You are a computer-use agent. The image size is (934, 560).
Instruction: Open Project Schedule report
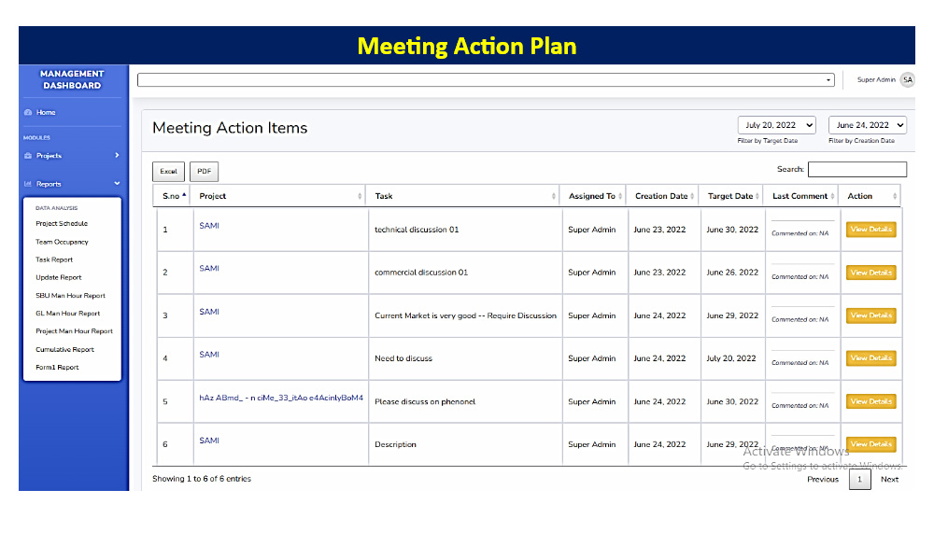click(62, 224)
